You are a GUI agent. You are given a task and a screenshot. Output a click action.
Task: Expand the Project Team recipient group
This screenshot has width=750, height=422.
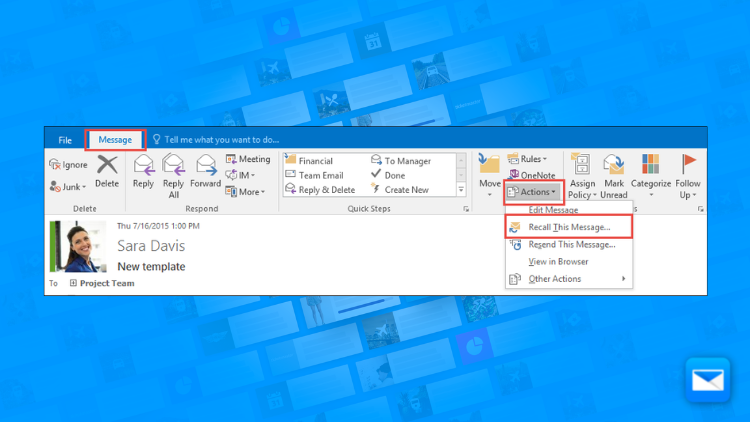point(73,283)
